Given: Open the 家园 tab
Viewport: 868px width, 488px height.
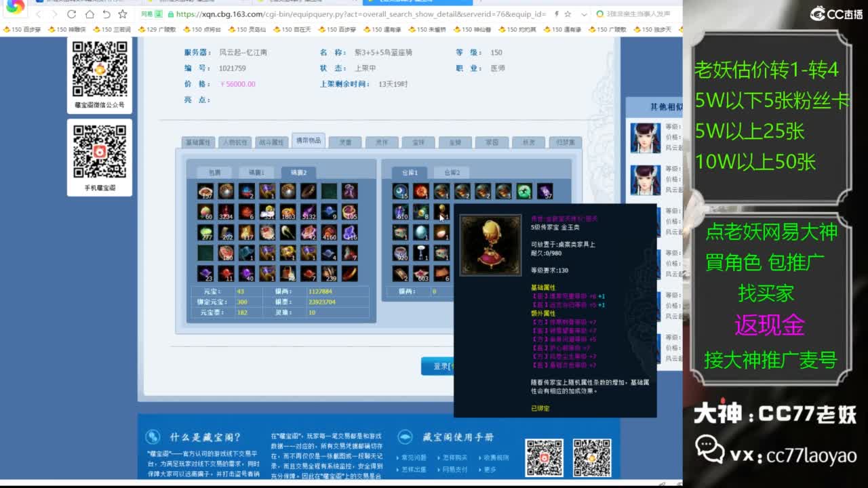Looking at the screenshot, I should coord(492,142).
